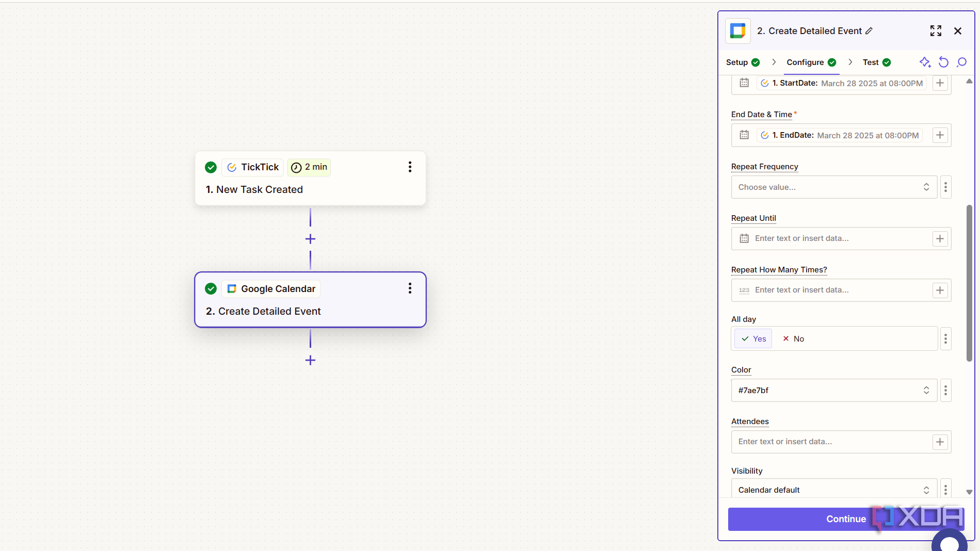
Task: Click the Repeat Until input field
Action: (x=841, y=238)
